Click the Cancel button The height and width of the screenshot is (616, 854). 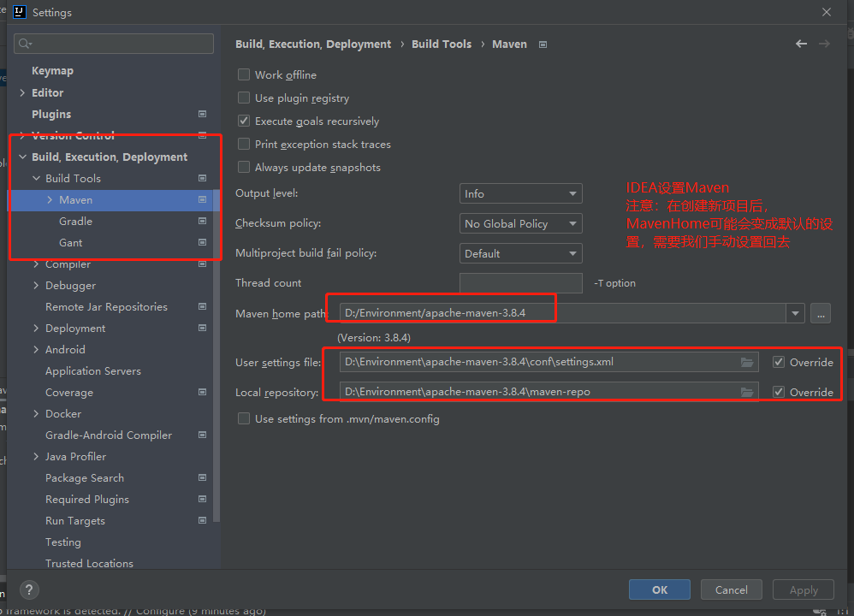pyautogui.click(x=731, y=589)
